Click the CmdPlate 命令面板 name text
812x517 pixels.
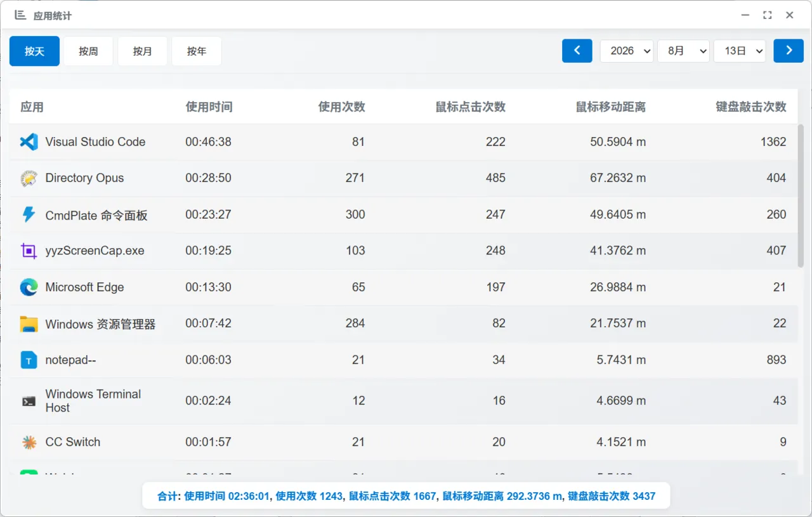click(x=96, y=215)
